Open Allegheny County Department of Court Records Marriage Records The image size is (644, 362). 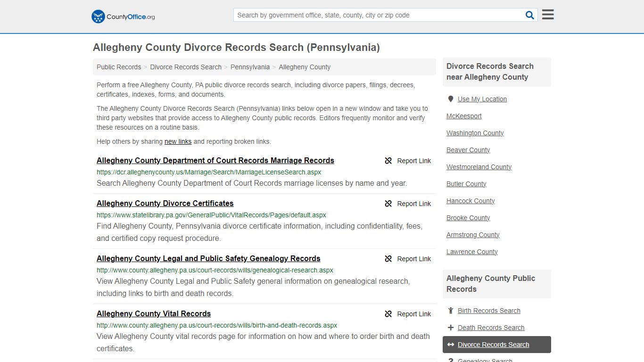click(215, 160)
